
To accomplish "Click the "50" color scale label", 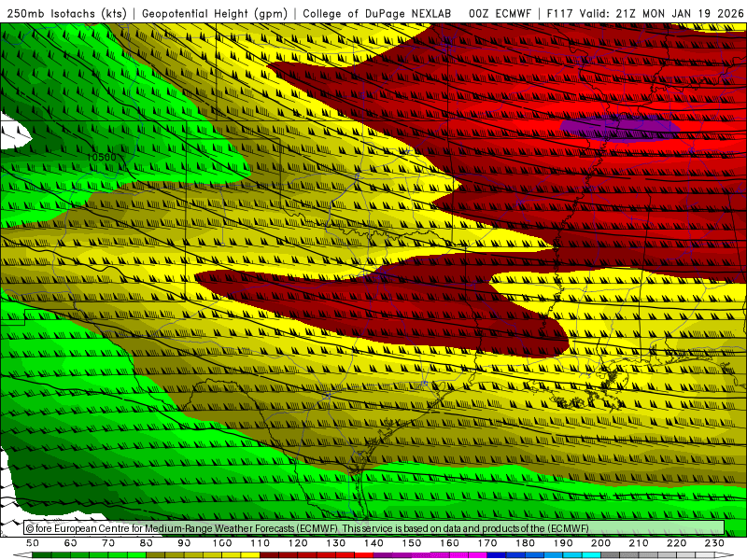I will pyautogui.click(x=33, y=543).
